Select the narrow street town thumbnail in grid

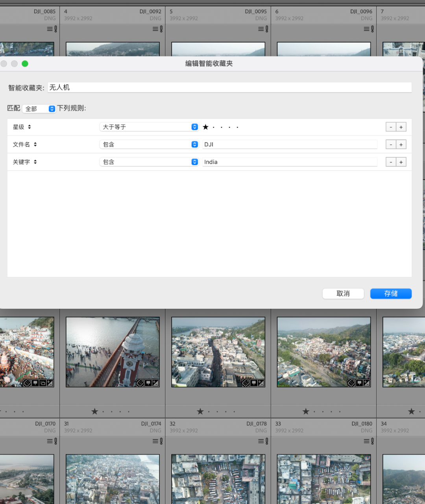(x=218, y=352)
